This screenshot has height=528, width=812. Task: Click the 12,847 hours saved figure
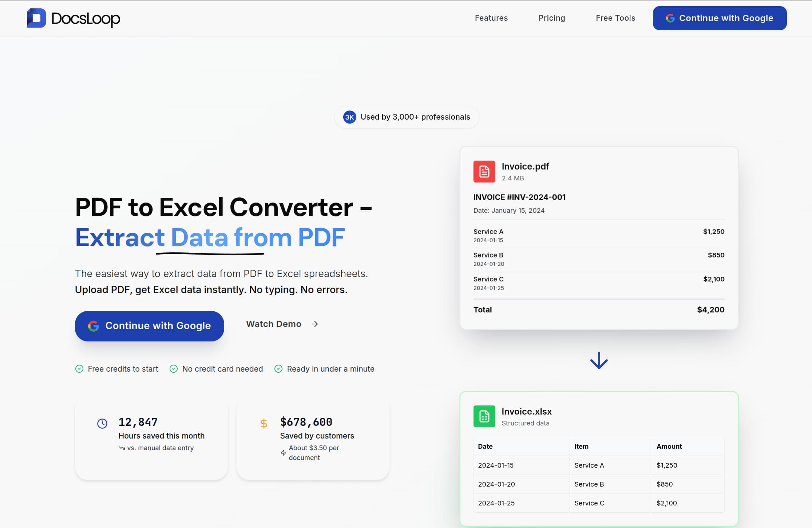click(138, 422)
